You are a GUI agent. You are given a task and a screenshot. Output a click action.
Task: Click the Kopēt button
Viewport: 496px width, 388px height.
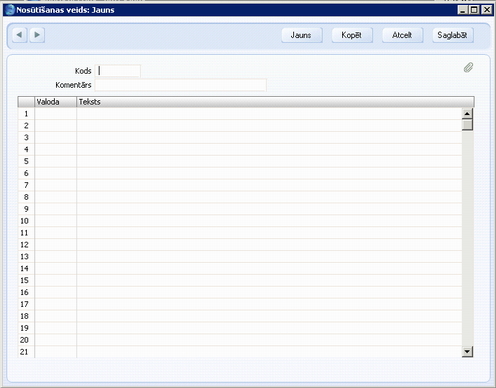[352, 35]
